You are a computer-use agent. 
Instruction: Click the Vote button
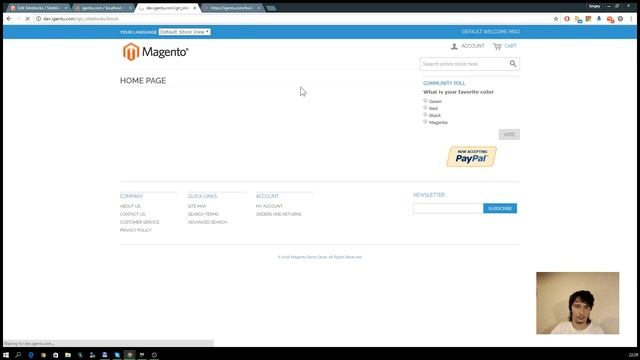coord(509,134)
